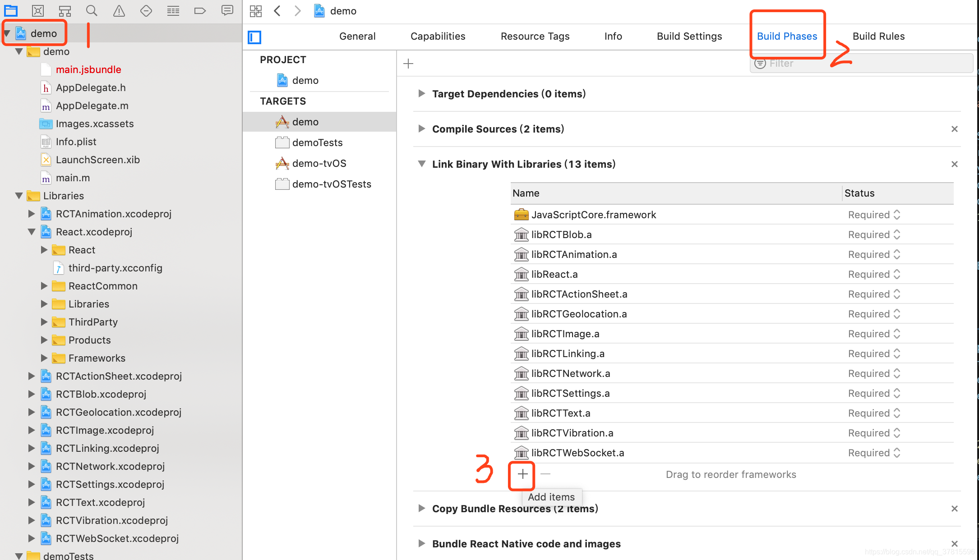979x560 pixels.
Task: Expand Compile Sources section
Action: pyautogui.click(x=422, y=129)
